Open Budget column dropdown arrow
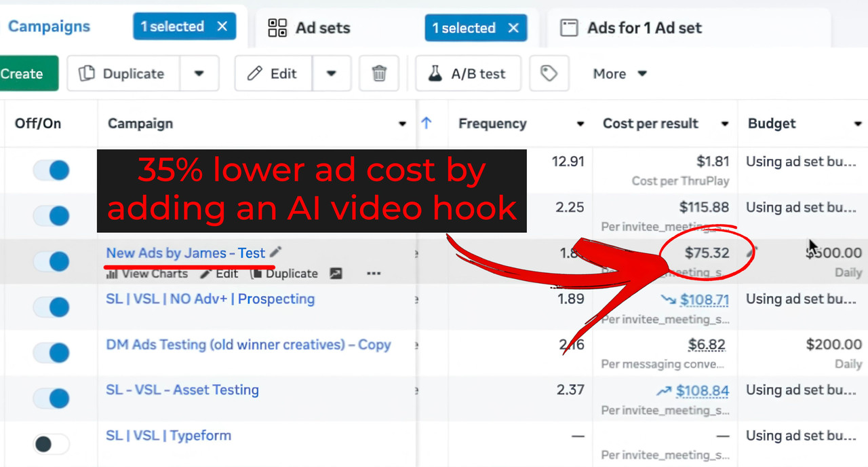This screenshot has width=868, height=467. tap(858, 124)
